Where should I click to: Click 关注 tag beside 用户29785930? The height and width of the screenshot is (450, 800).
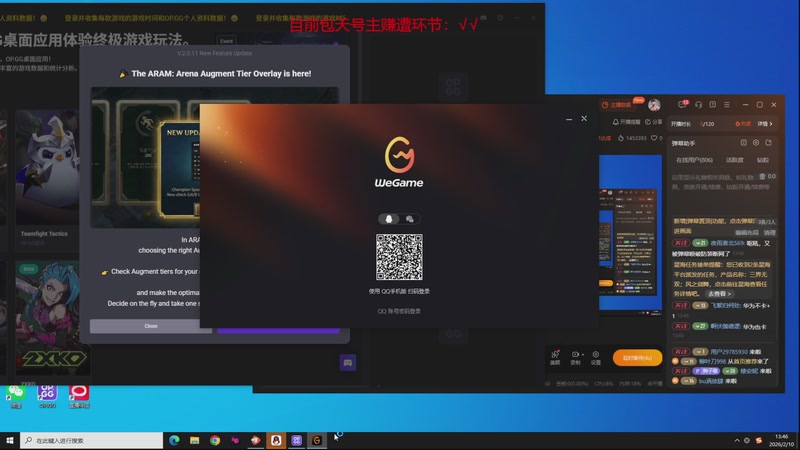[x=681, y=352]
